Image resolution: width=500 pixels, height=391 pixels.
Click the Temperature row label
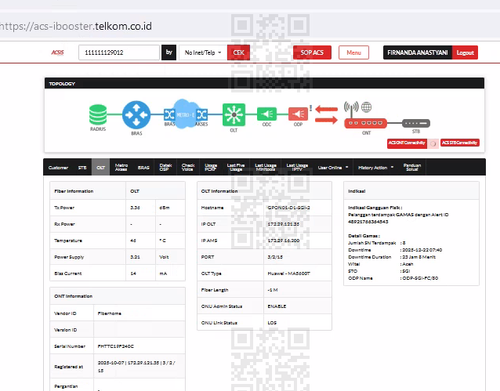(68, 240)
